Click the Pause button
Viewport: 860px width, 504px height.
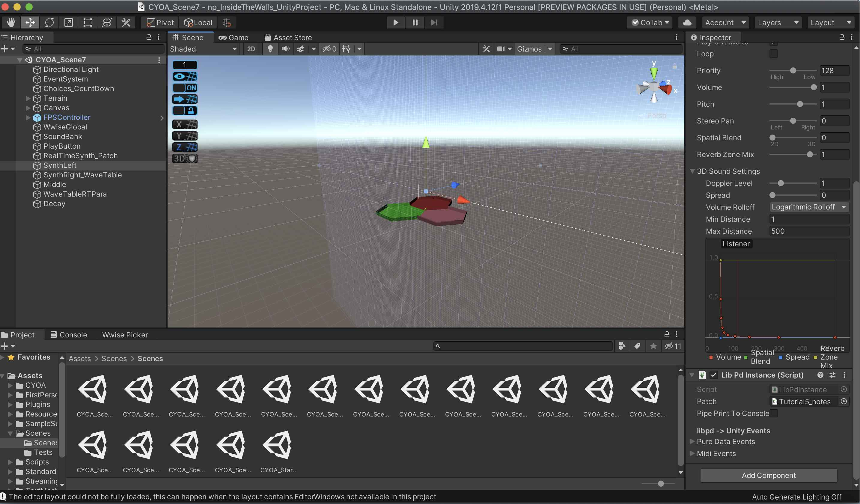coord(415,22)
